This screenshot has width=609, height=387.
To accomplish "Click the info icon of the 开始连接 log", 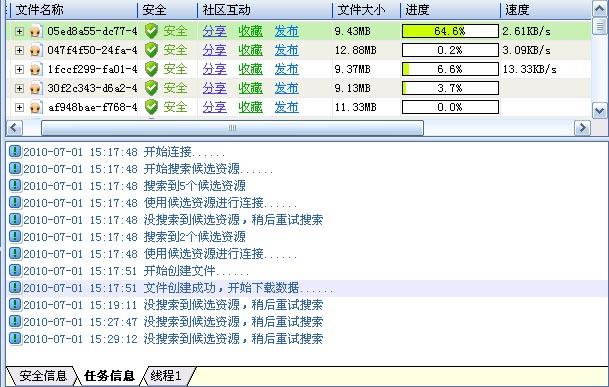I will tap(15, 151).
